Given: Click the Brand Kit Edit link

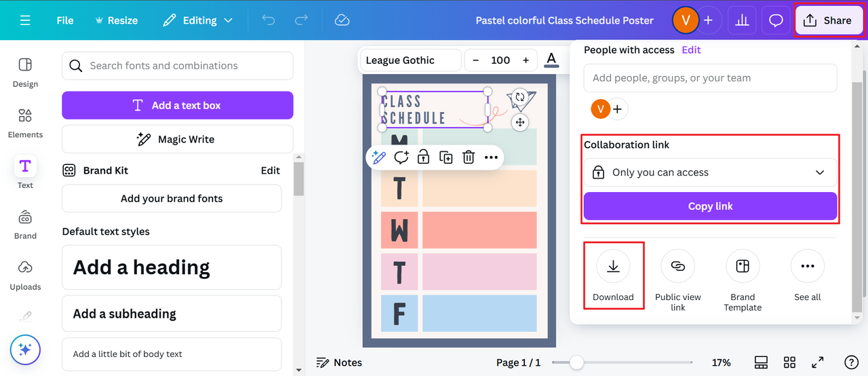Looking at the screenshot, I should click(x=271, y=170).
